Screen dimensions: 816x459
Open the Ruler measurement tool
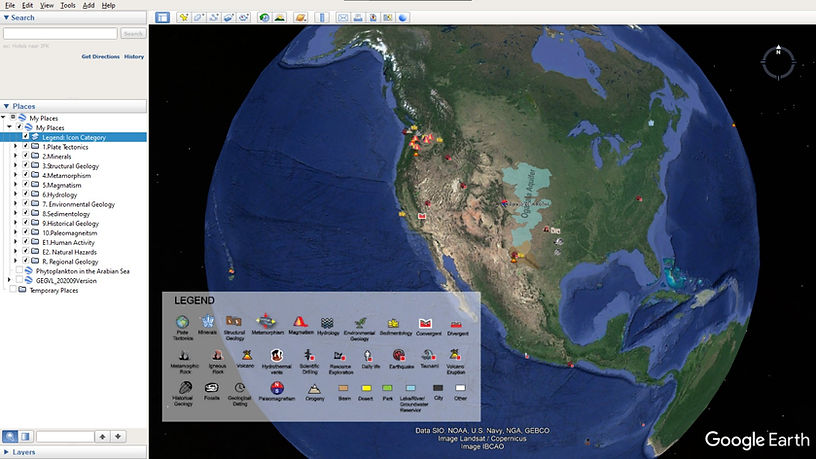[x=322, y=17]
